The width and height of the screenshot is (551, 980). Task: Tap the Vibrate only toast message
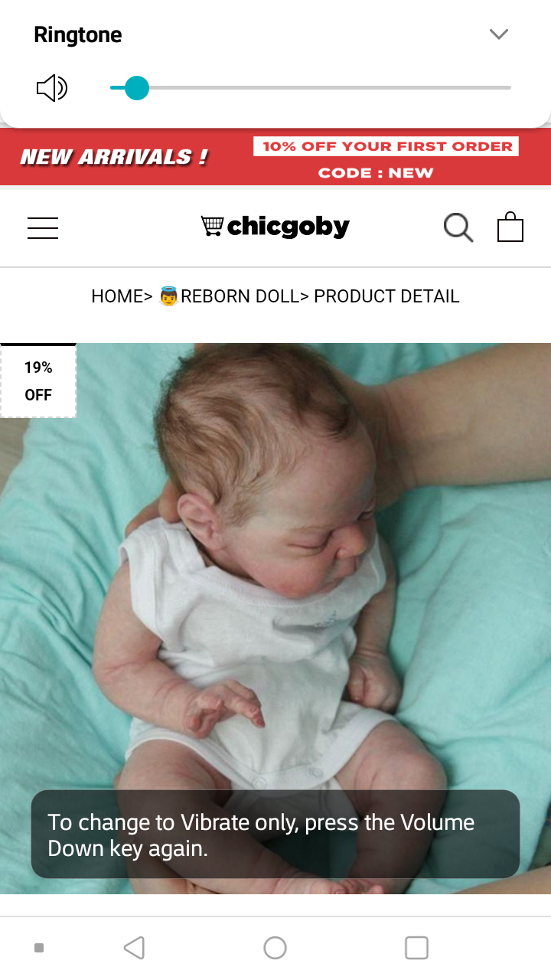275,835
